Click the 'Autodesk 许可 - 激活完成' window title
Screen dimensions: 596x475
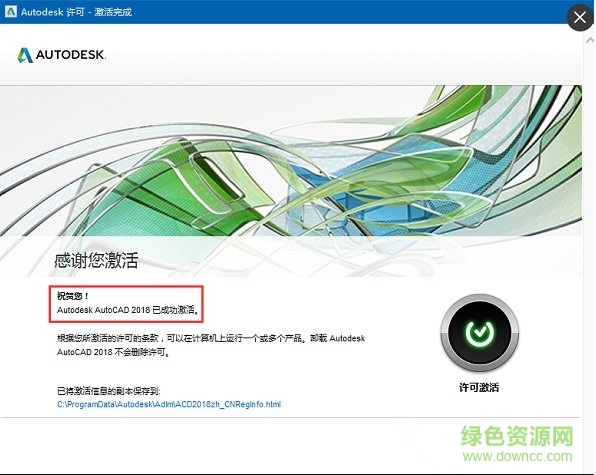click(x=76, y=12)
